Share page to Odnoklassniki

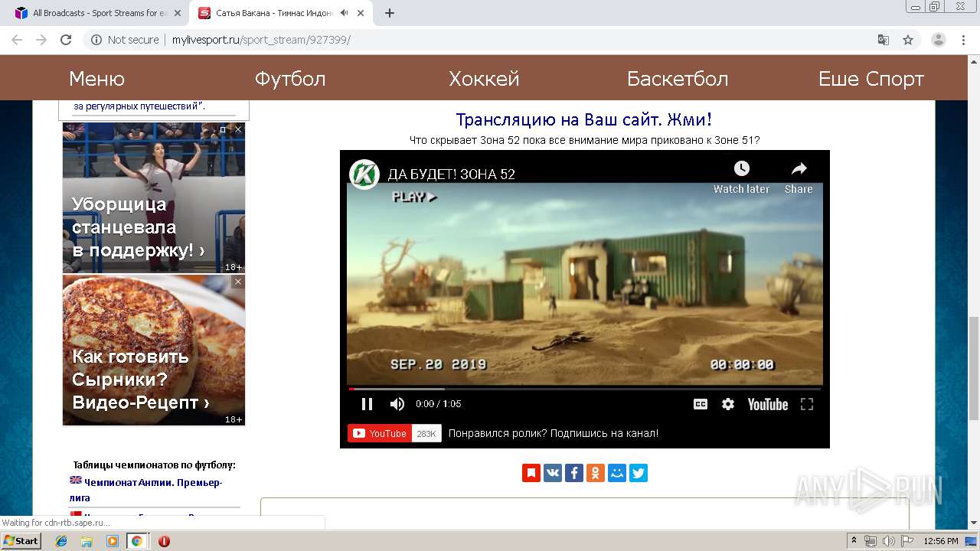click(596, 473)
